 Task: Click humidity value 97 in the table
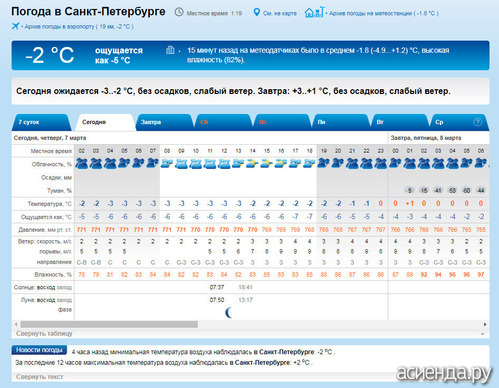click(481, 275)
